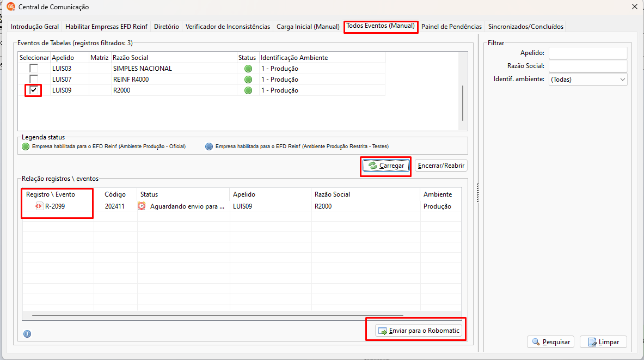Click the clock status icon in the R-2099 row
The width and height of the screenshot is (644, 360).
pyautogui.click(x=142, y=206)
